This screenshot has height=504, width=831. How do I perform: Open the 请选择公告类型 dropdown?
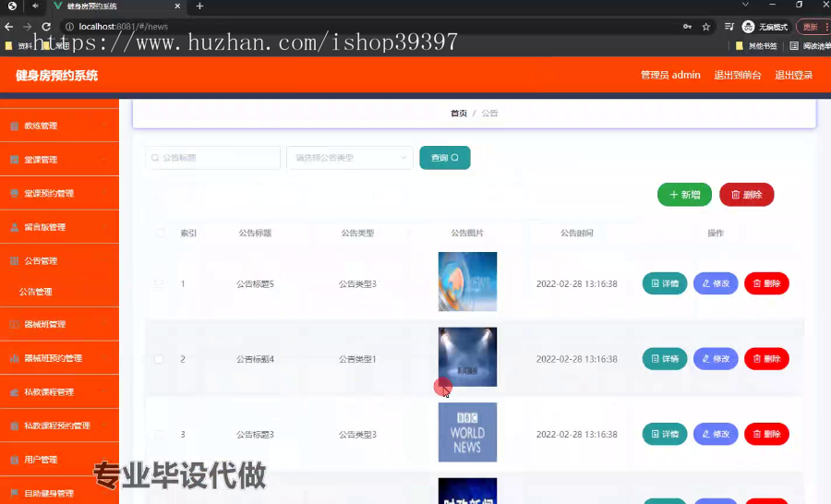(350, 158)
